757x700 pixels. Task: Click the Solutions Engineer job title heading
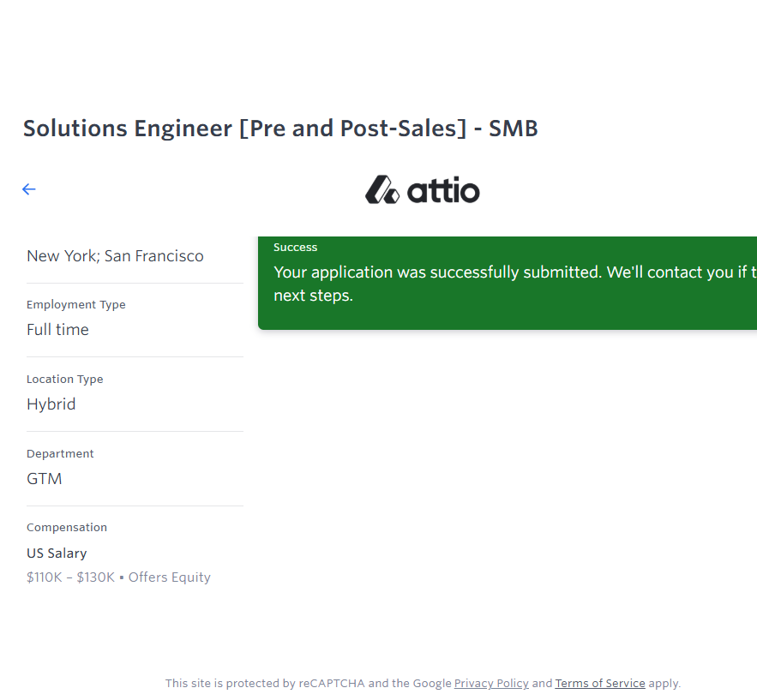tap(280, 129)
